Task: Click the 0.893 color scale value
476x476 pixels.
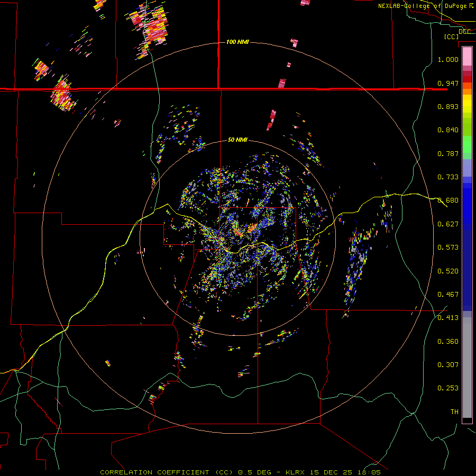Action: coord(448,106)
